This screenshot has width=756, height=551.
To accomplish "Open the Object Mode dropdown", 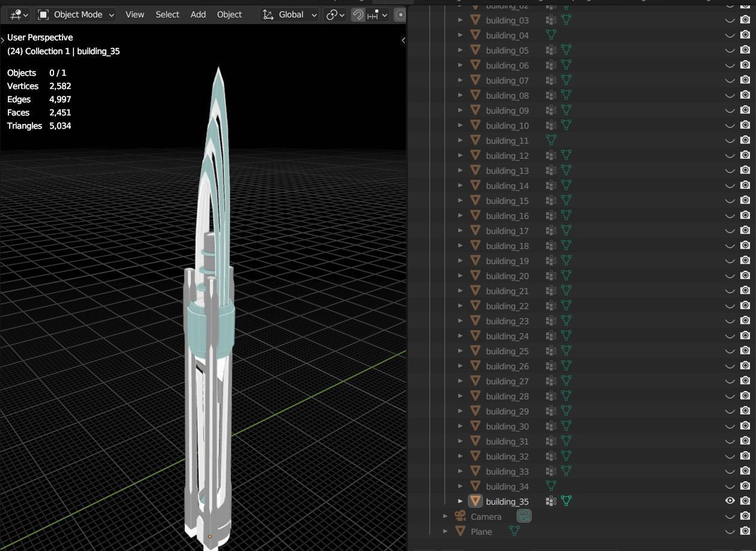I will coord(76,14).
